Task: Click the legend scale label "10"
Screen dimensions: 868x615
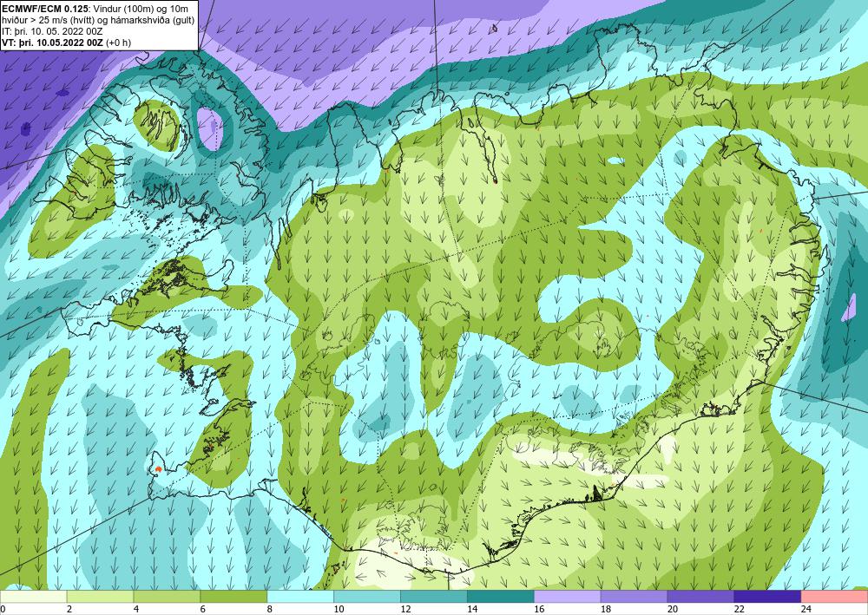Action: (339, 609)
